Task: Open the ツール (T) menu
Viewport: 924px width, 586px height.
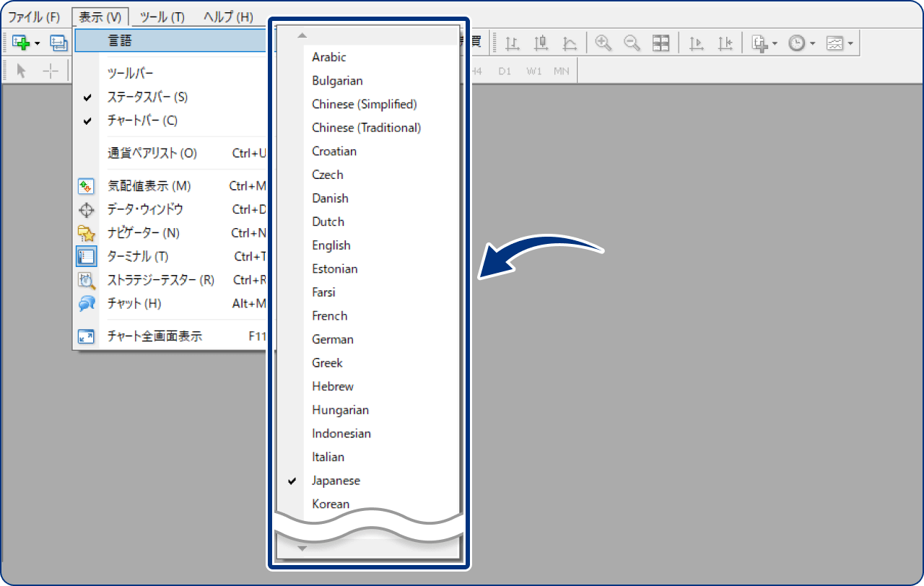Action: (162, 17)
